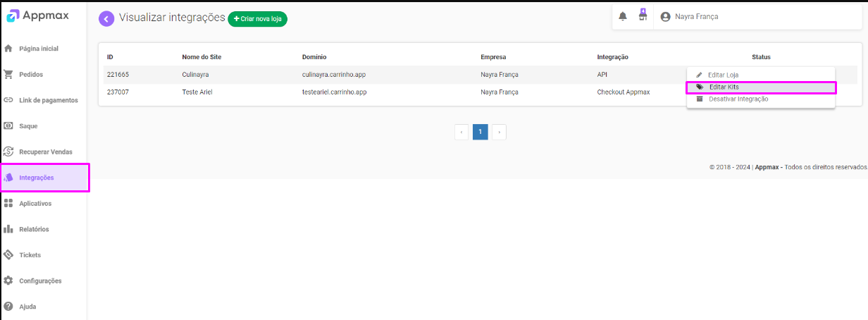The image size is (868, 320).
Task: Click the Domínio column header
Action: click(x=314, y=57)
